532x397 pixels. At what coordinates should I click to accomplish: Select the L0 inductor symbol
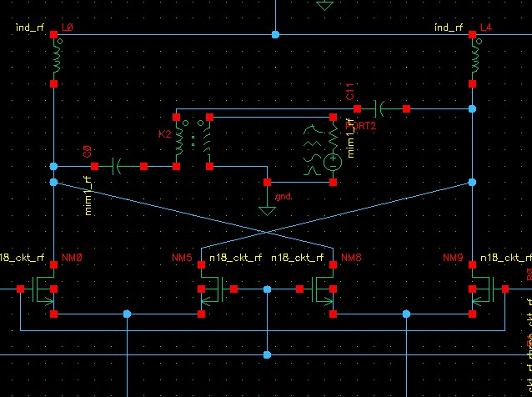click(58, 59)
